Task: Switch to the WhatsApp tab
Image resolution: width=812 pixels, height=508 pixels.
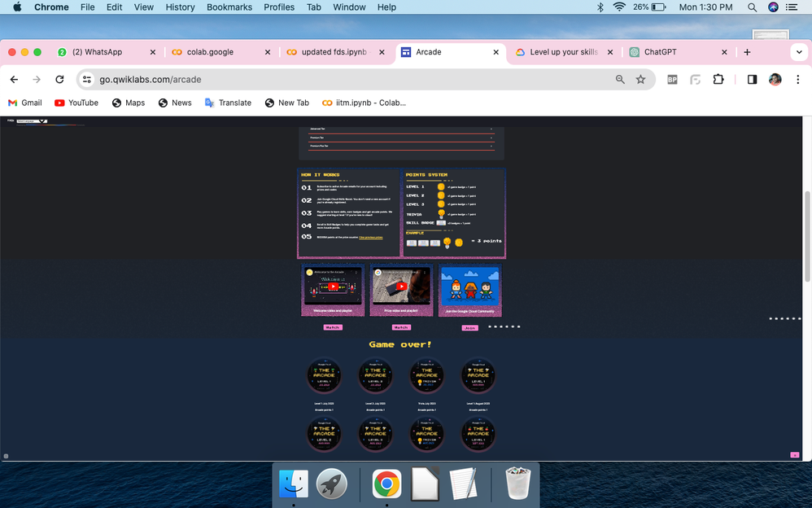Action: click(x=106, y=52)
